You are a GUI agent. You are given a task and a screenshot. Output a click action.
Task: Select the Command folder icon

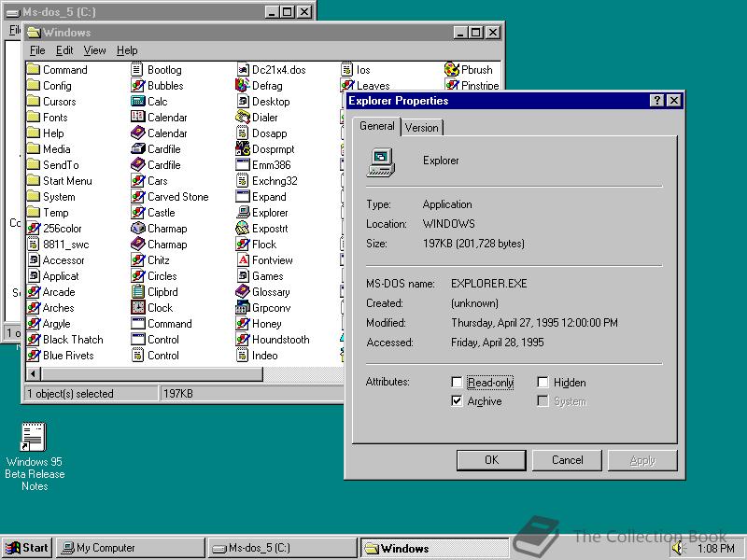(34, 69)
